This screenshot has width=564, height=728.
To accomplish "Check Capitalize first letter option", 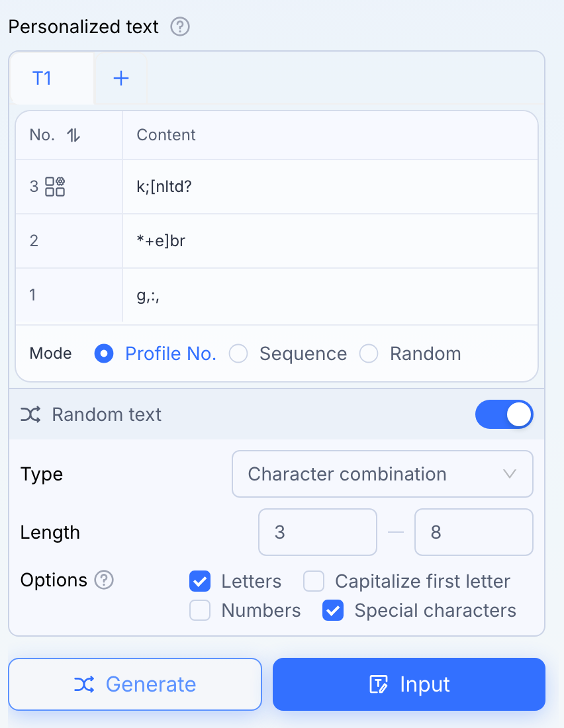I will (x=314, y=581).
